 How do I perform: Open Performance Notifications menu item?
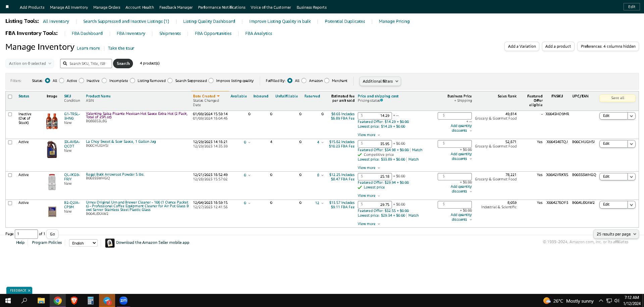[221, 7]
